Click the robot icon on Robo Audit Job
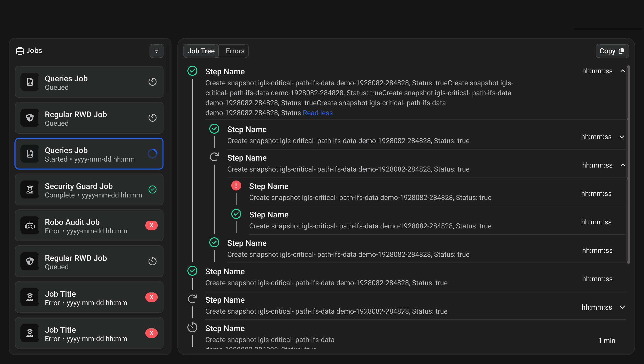The image size is (644, 364). pyautogui.click(x=30, y=226)
